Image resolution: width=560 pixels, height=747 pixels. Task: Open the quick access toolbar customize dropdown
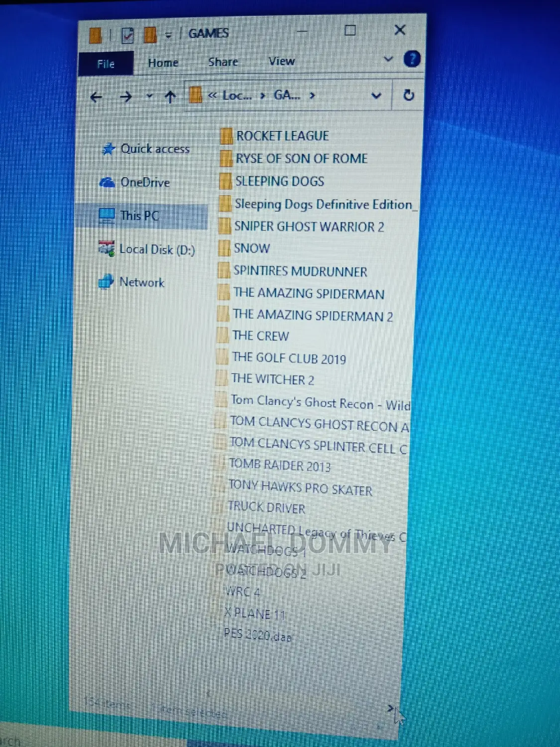tap(168, 35)
